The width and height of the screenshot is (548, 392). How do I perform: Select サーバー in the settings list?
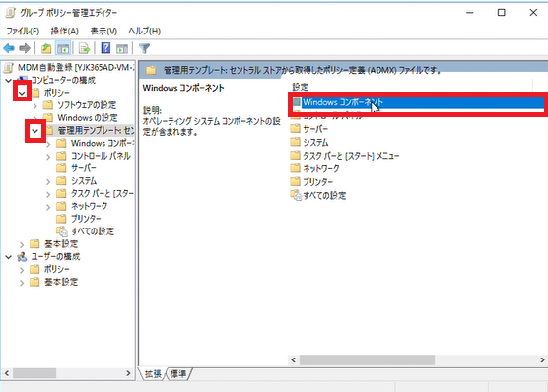(315, 129)
